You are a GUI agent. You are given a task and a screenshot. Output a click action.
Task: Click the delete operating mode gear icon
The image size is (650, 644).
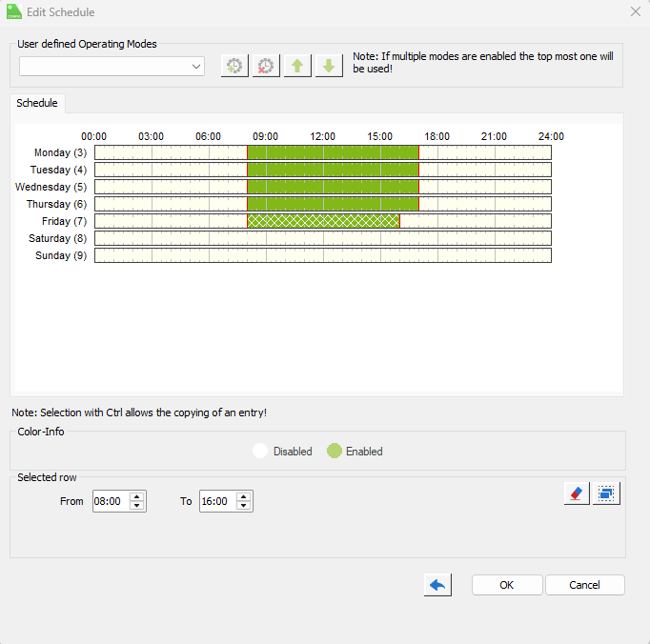tap(266, 67)
